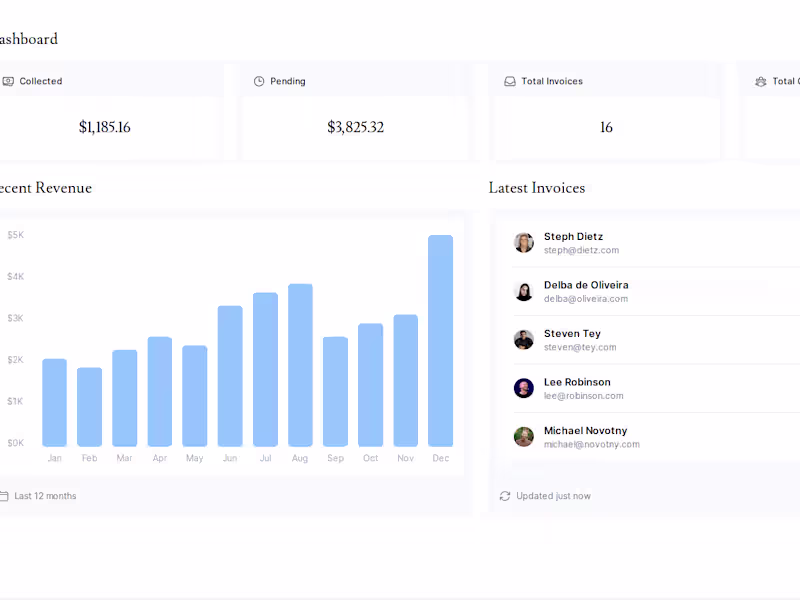The height and width of the screenshot is (600, 800).
Task: Click the $3K axis label
Action: [x=16, y=318]
